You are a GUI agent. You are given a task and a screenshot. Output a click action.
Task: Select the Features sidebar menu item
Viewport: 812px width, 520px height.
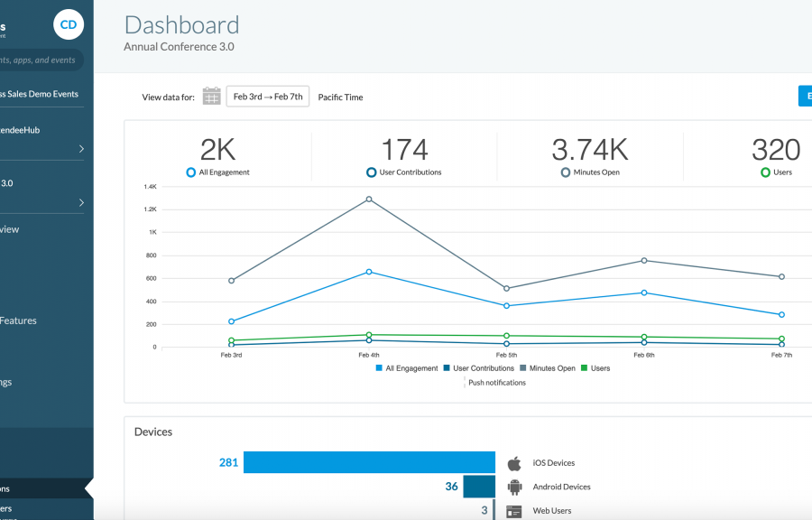pyautogui.click(x=18, y=320)
